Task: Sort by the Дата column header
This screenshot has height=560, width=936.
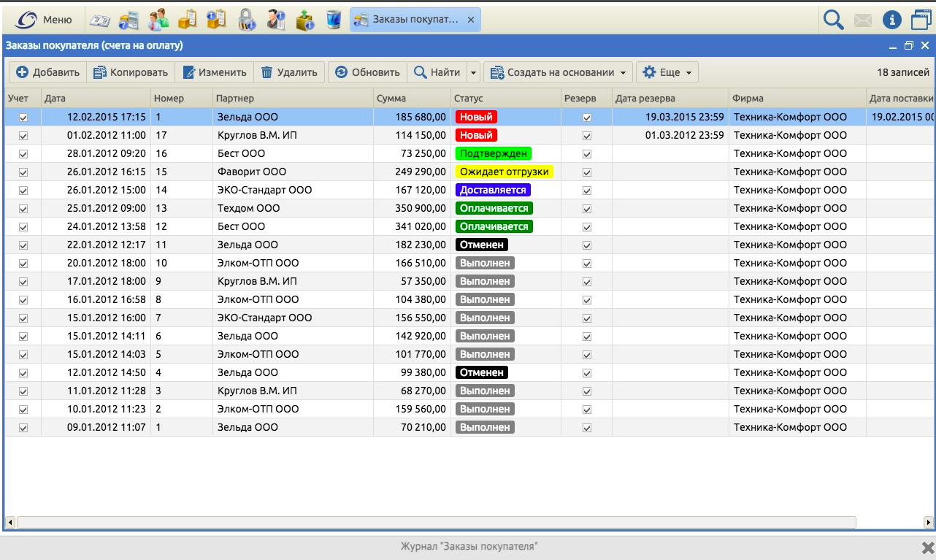Action: [96, 99]
